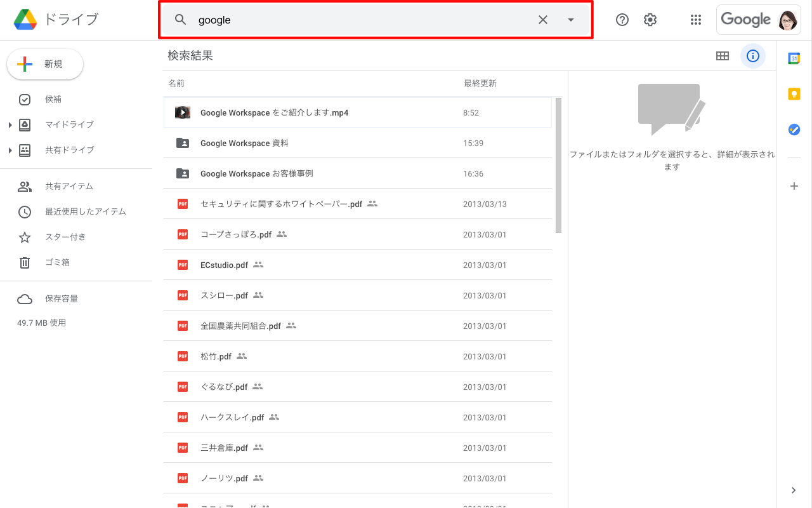Clear the search text with X

pyautogui.click(x=543, y=20)
